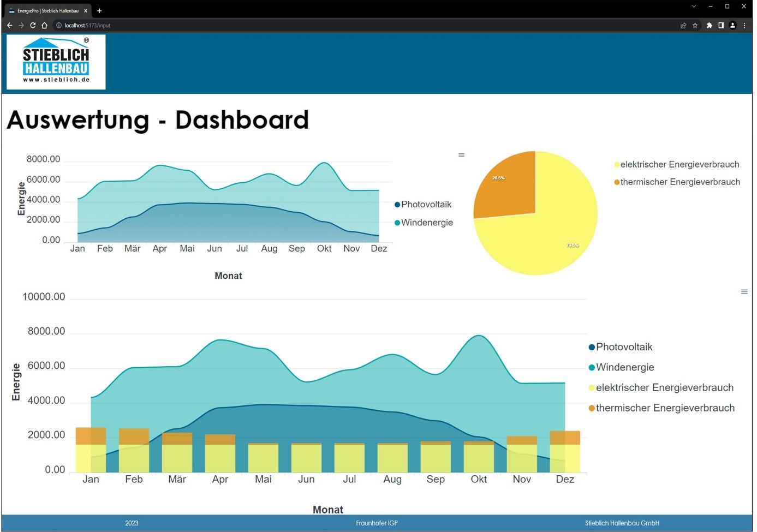Open the browser side panel icon
757x532 pixels.
click(721, 25)
